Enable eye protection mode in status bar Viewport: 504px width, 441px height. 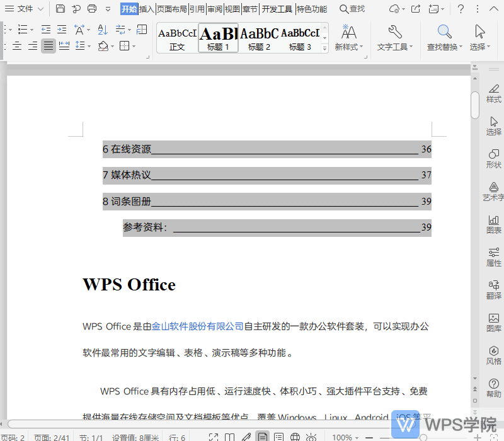pos(312,437)
